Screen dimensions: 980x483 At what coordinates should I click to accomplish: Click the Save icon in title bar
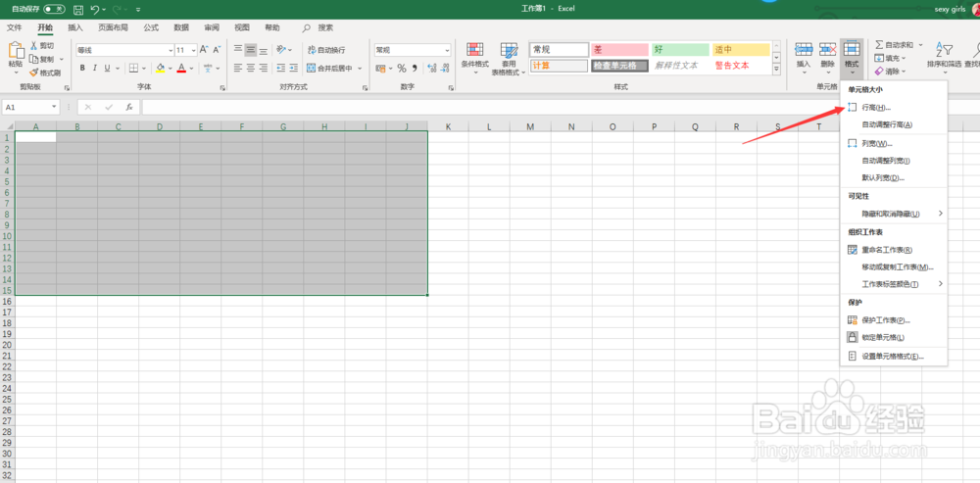pos(78,10)
